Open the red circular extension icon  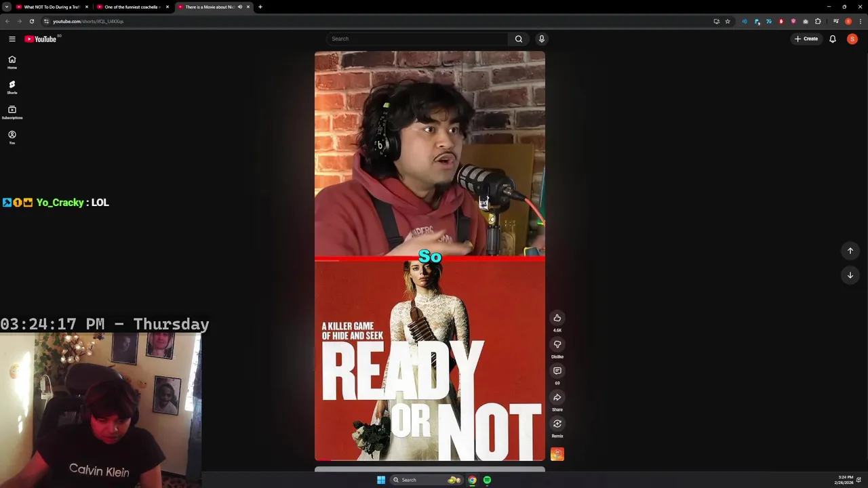781,21
